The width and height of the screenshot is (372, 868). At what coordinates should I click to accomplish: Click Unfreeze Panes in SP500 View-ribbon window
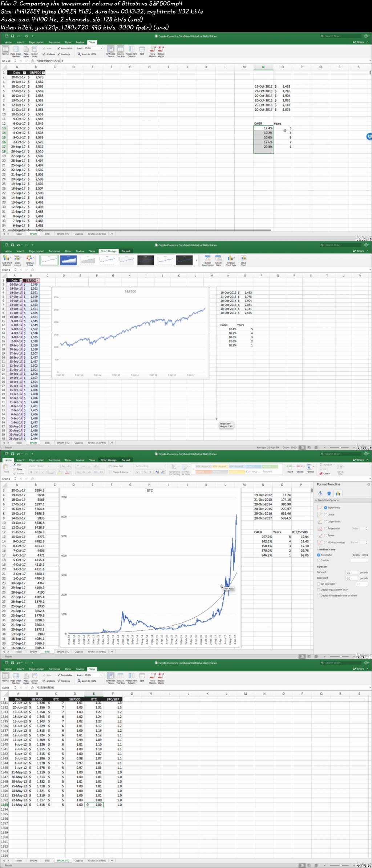pyautogui.click(x=110, y=51)
